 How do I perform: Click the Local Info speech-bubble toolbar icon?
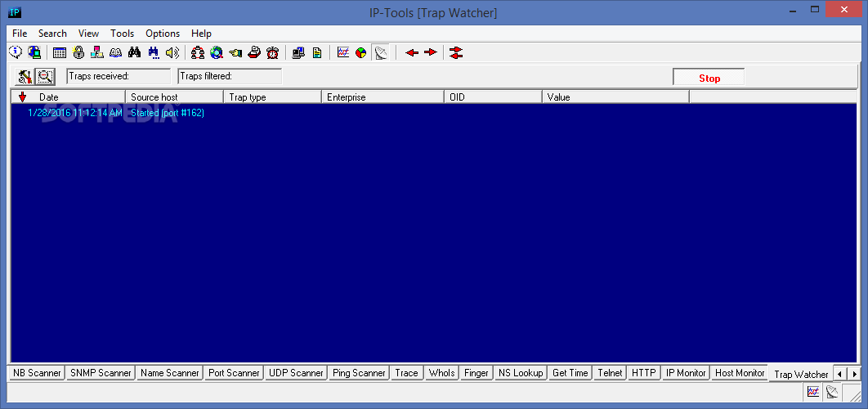coord(16,52)
